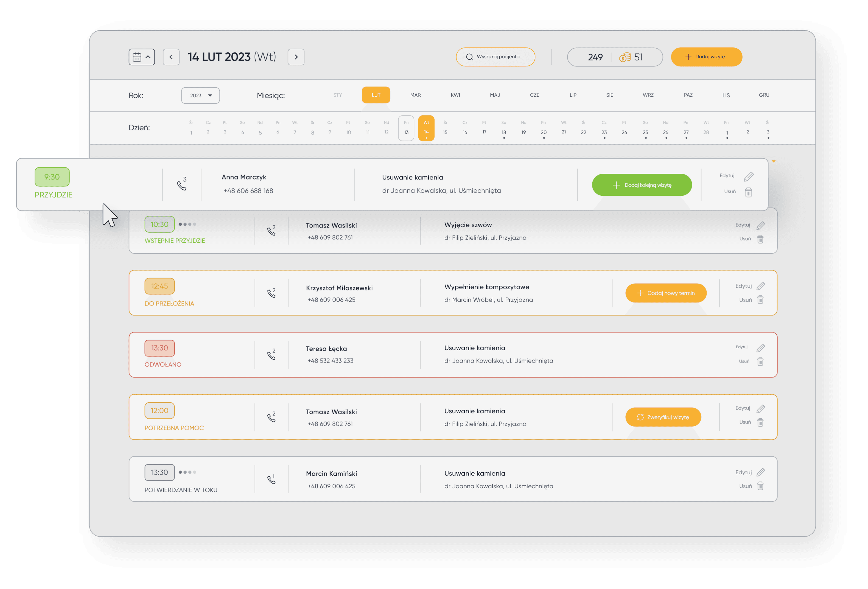Go to the next day
Screen dimensions: 868x589
[x=296, y=57]
